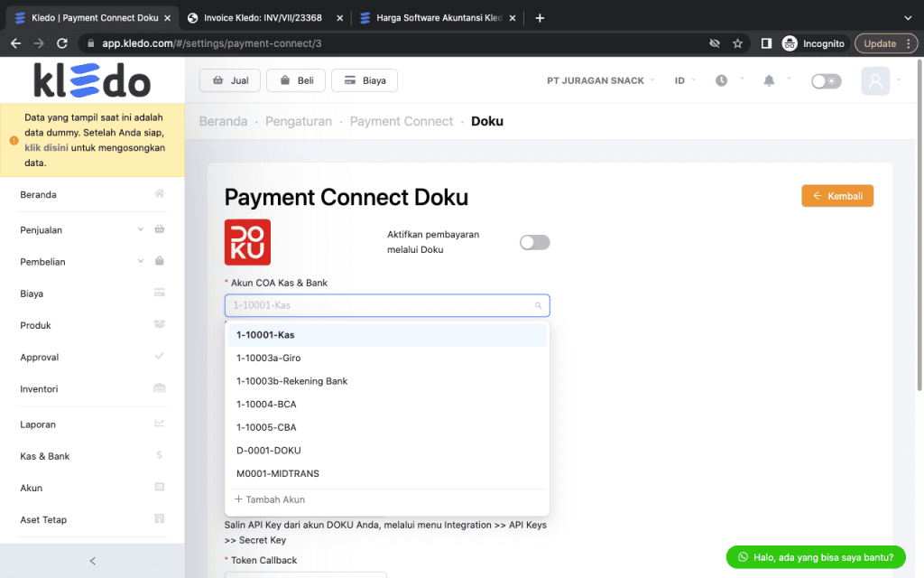
Task: Bookmark this page with the star icon
Action: click(737, 43)
